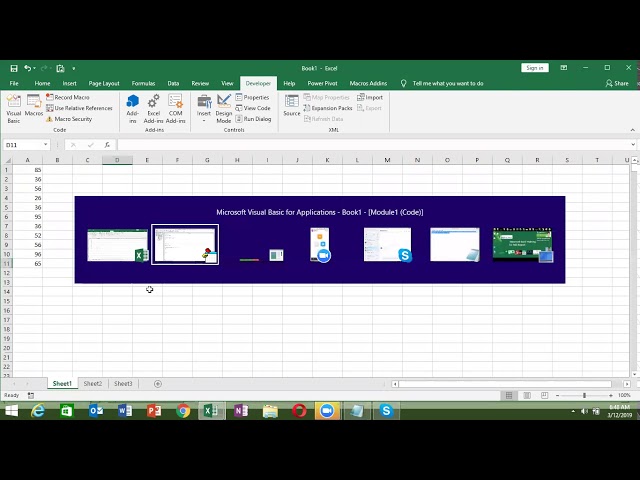Screen dimensions: 640x480
Task: Select the Zoom window thumbnail in switcher
Action: coord(320,245)
